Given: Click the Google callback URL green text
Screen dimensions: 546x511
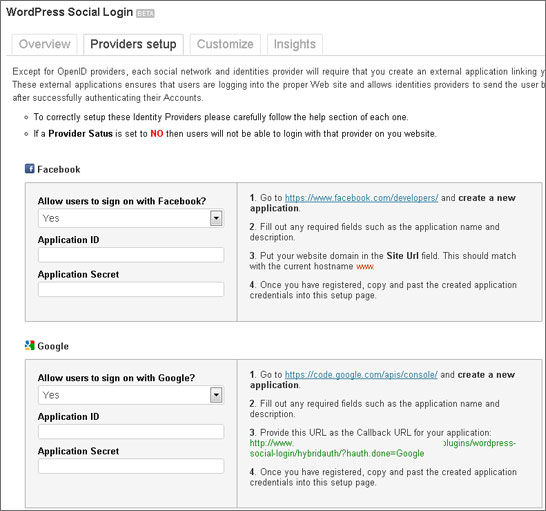Looking at the screenshot, I should [x=383, y=448].
